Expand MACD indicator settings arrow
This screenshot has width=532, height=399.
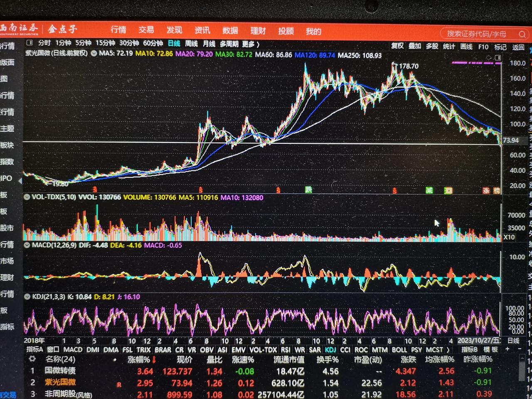[x=27, y=245]
